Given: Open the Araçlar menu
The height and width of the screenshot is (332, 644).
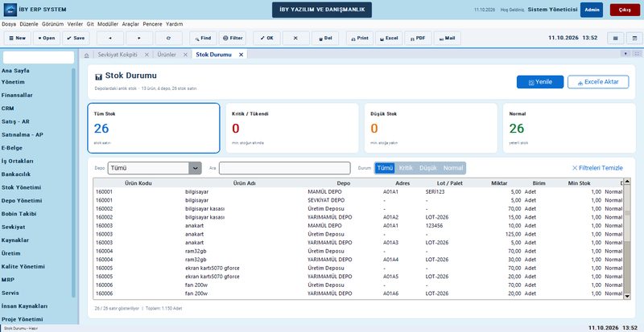Looking at the screenshot, I should click(130, 24).
